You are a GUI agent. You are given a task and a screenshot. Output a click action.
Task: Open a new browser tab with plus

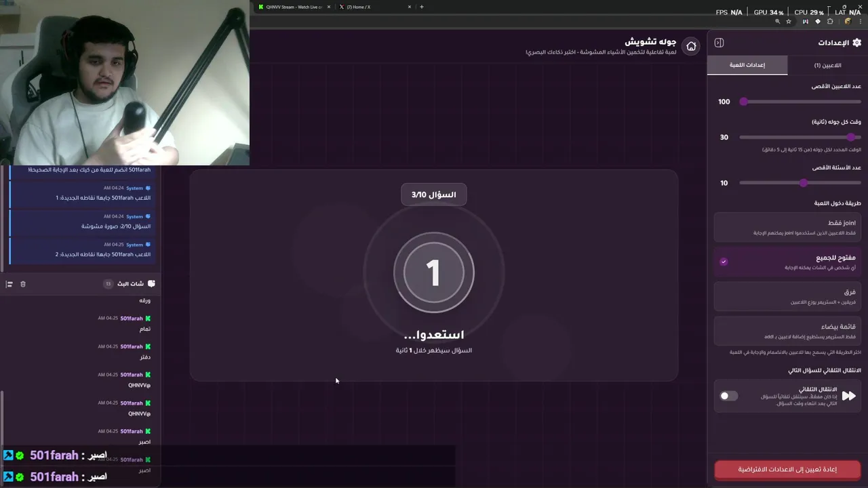point(421,7)
